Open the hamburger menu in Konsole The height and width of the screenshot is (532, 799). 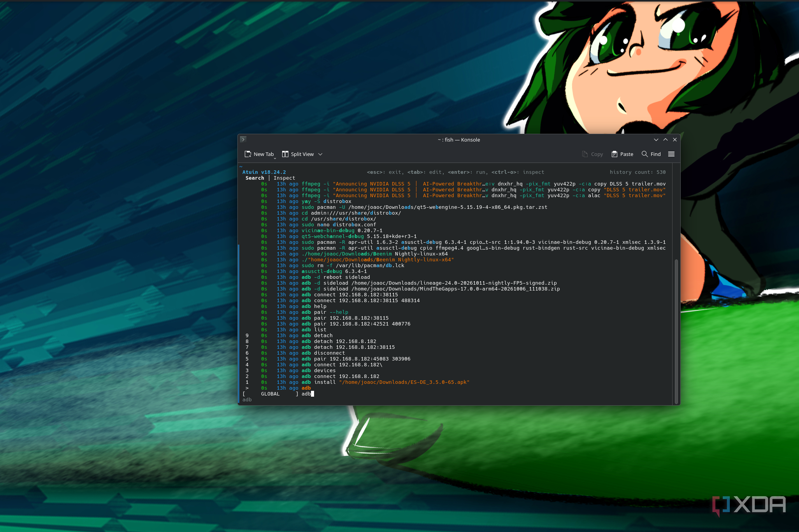point(671,154)
